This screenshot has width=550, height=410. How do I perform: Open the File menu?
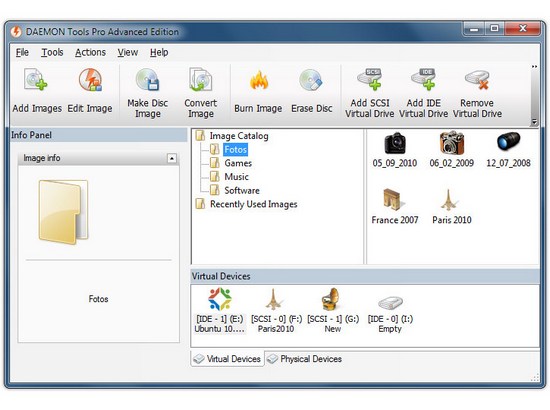pyautogui.click(x=22, y=52)
